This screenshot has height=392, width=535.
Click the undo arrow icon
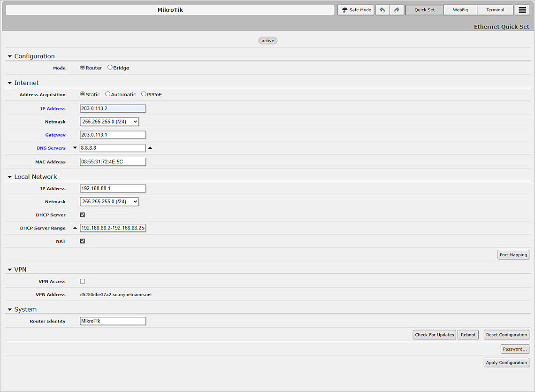(x=382, y=10)
